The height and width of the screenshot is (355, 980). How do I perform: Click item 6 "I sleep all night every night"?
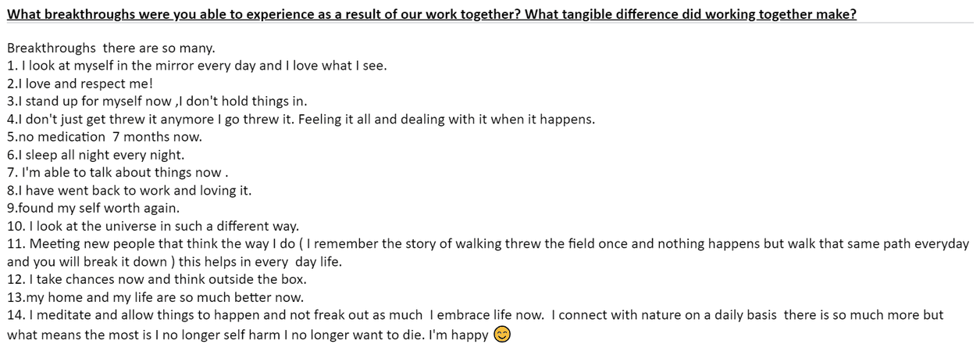(96, 155)
